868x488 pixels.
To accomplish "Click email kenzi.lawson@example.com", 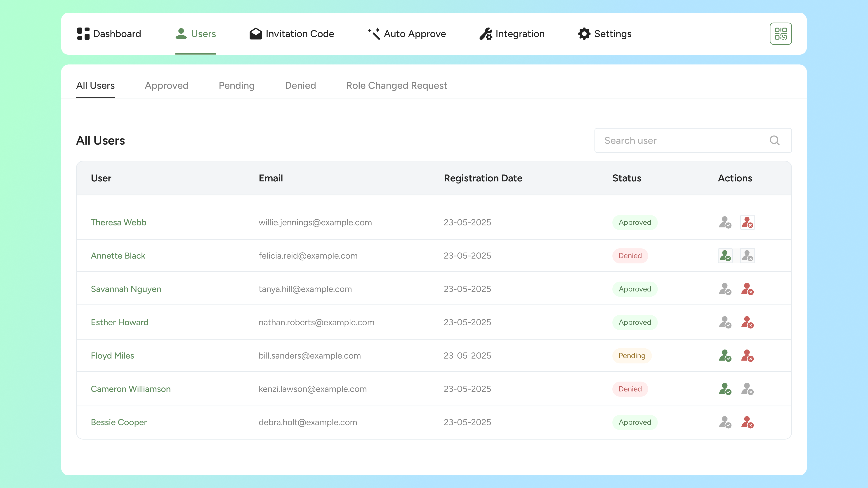I will tap(313, 389).
